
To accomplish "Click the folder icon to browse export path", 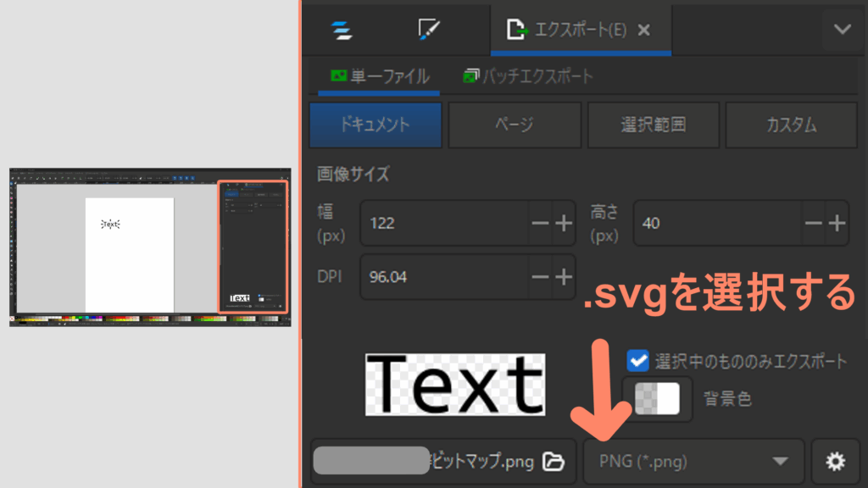I will click(553, 462).
